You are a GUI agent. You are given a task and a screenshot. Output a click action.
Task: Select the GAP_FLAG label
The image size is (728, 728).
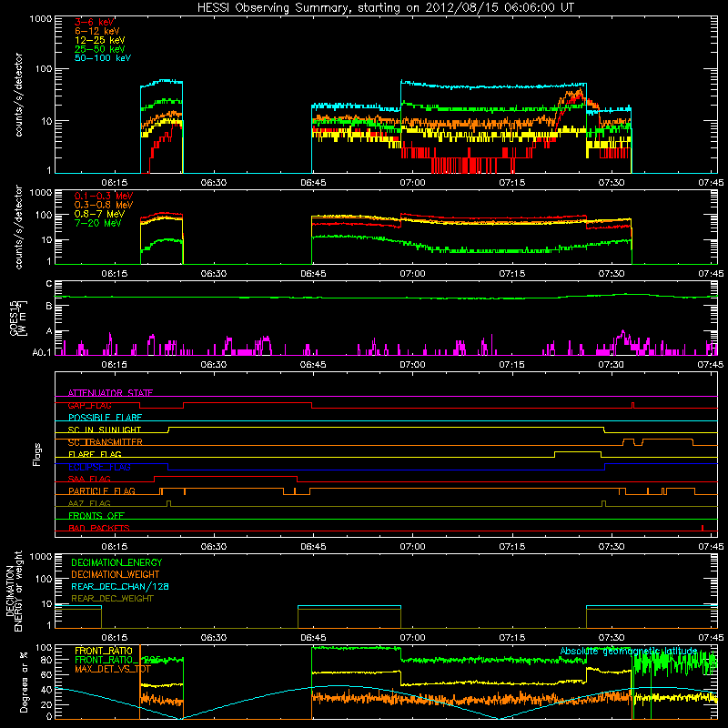(89, 405)
